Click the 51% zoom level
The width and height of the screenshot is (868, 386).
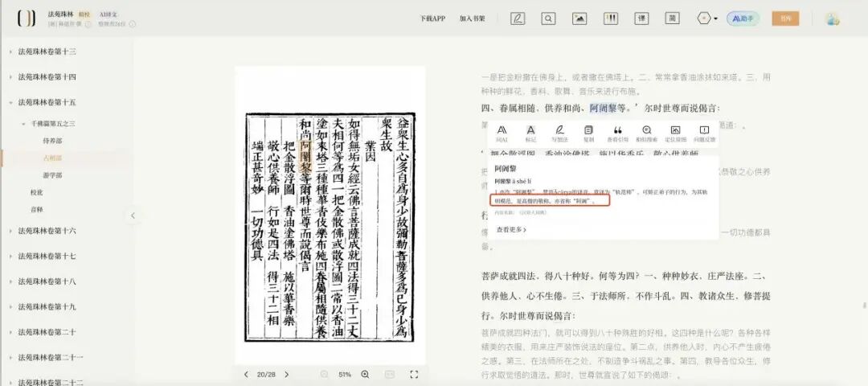pyautogui.click(x=345, y=375)
